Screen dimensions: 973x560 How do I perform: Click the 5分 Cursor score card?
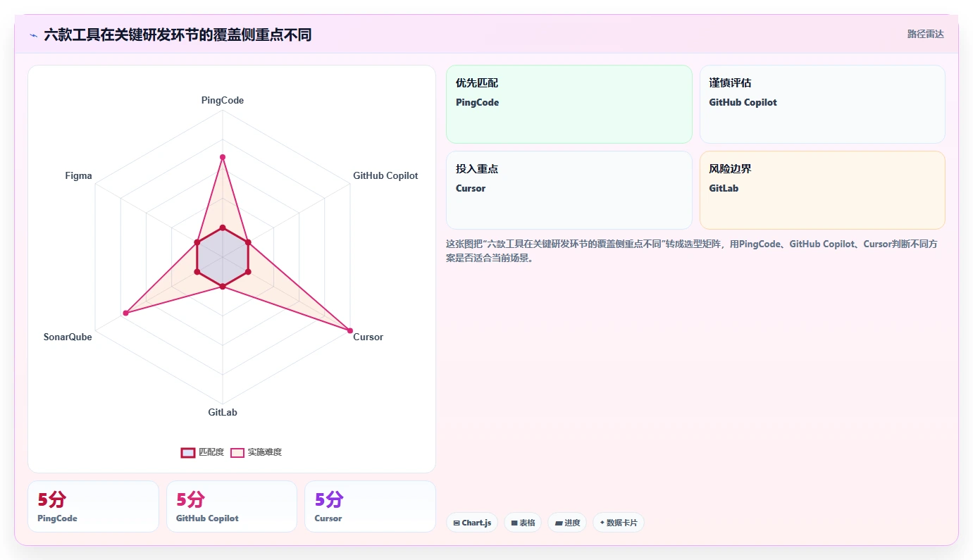click(x=370, y=506)
